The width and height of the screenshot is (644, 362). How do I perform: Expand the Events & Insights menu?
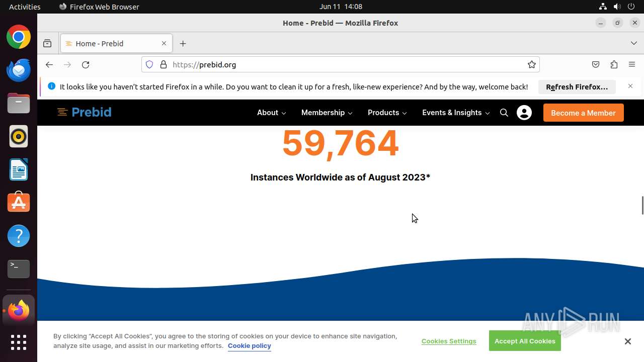coord(456,113)
